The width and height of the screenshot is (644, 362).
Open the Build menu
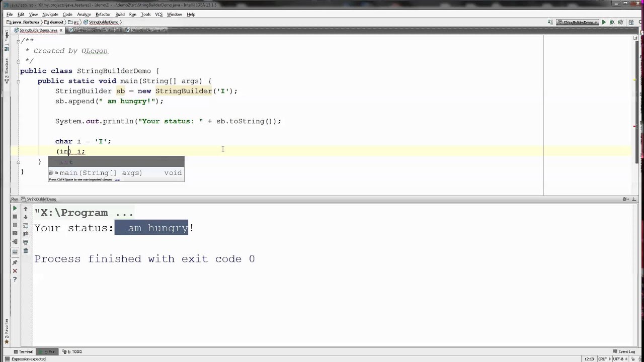click(120, 14)
